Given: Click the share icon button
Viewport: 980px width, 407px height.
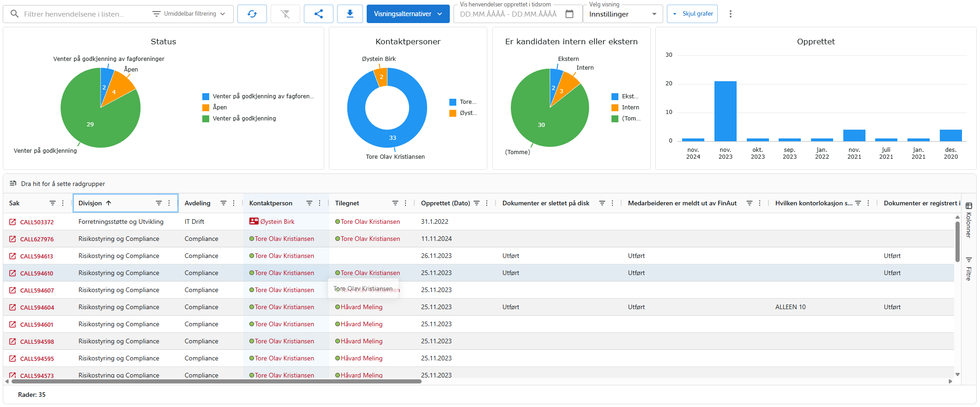Looking at the screenshot, I should (x=318, y=14).
